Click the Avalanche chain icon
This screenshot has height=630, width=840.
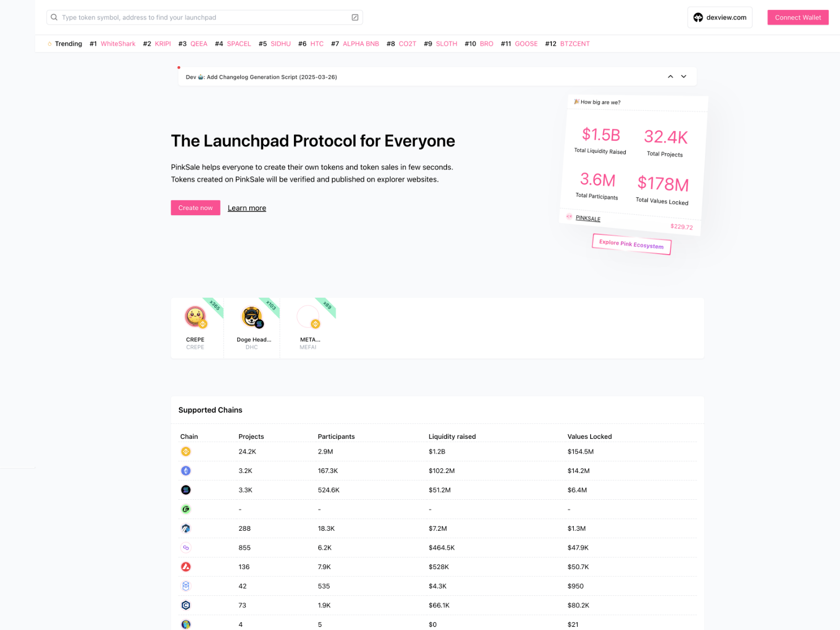click(x=186, y=567)
